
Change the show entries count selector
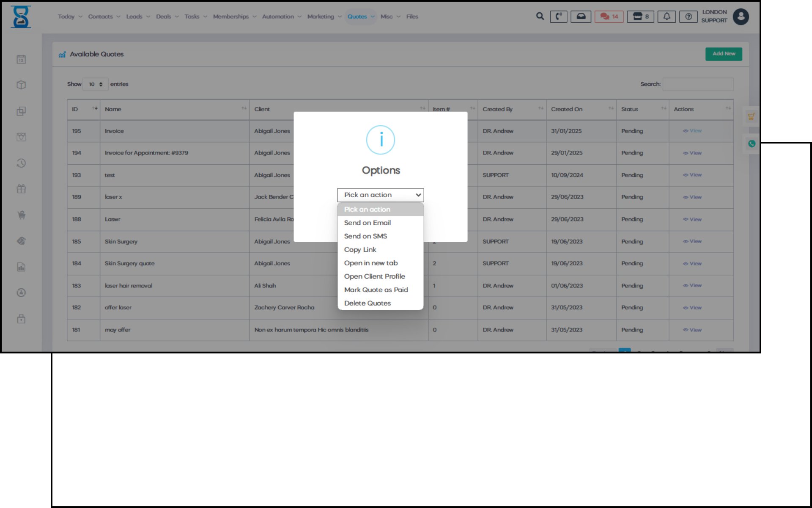pyautogui.click(x=96, y=84)
